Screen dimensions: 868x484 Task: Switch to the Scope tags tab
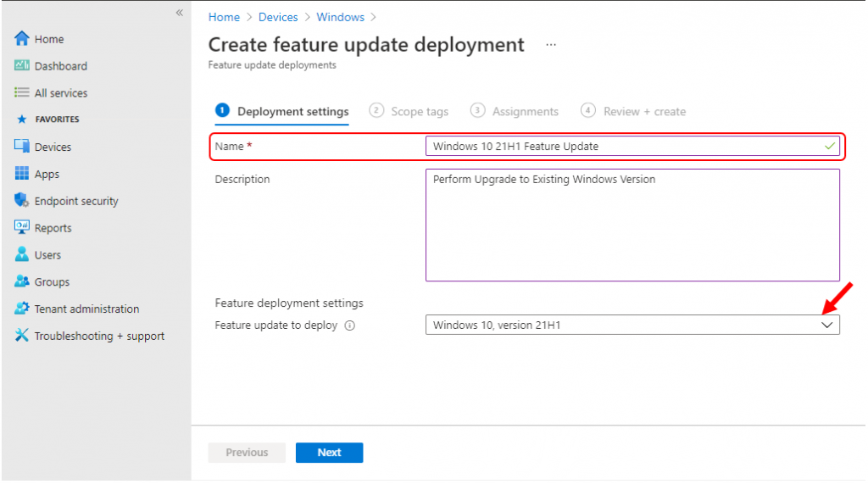409,111
